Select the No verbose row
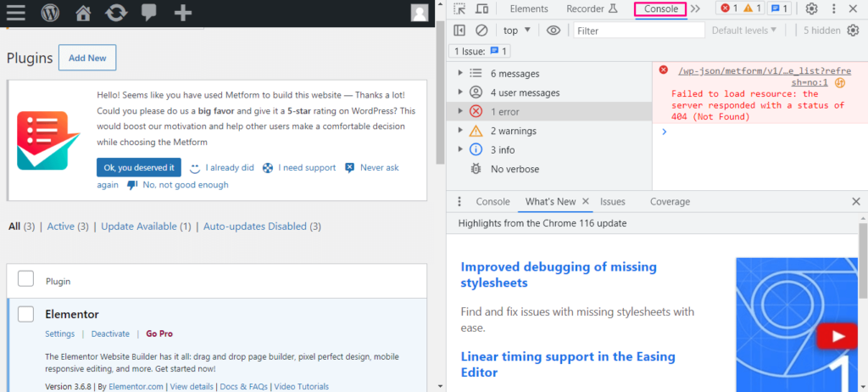This screenshot has height=392, width=868. tap(549, 169)
